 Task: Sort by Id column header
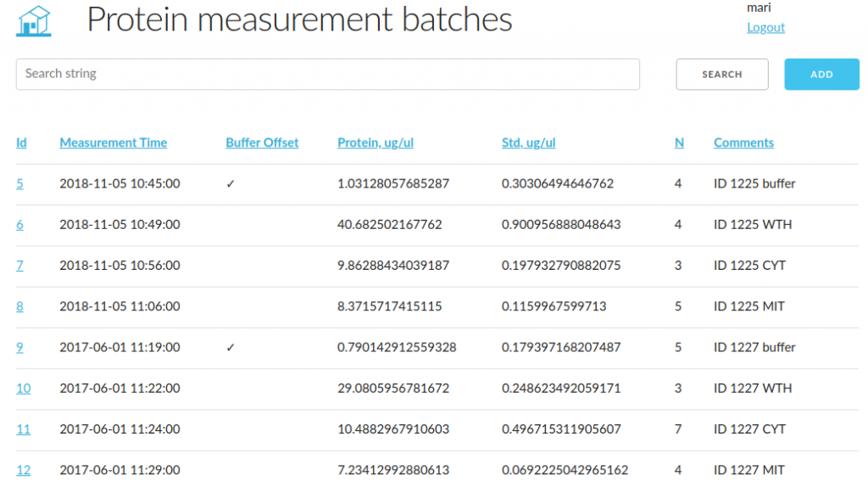pyautogui.click(x=21, y=143)
